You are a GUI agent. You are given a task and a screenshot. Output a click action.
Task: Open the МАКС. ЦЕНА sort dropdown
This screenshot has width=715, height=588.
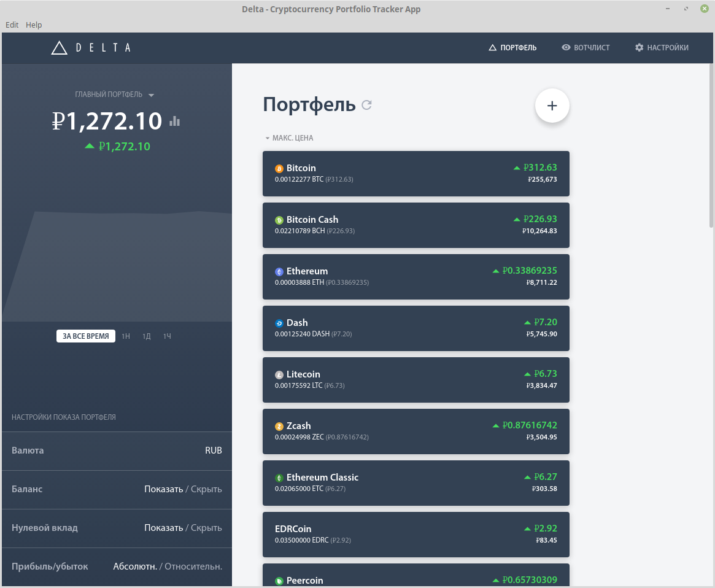pos(289,137)
